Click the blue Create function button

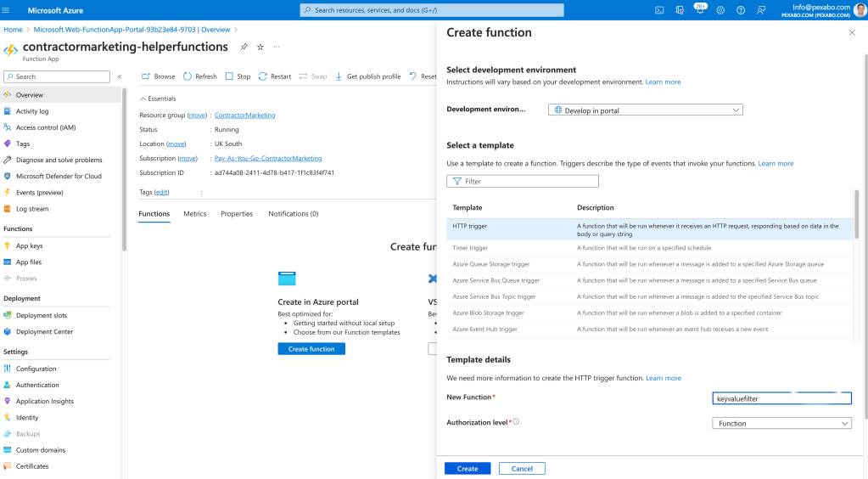click(x=311, y=349)
